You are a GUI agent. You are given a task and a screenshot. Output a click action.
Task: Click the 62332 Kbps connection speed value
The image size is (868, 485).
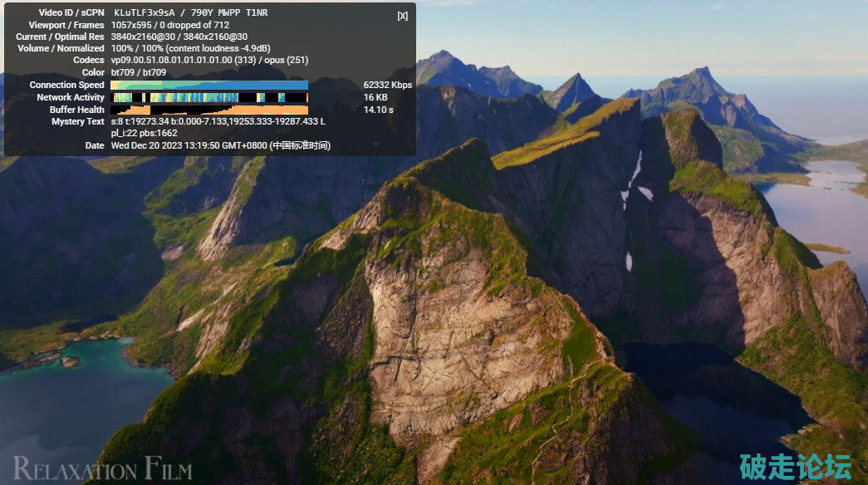click(x=387, y=85)
